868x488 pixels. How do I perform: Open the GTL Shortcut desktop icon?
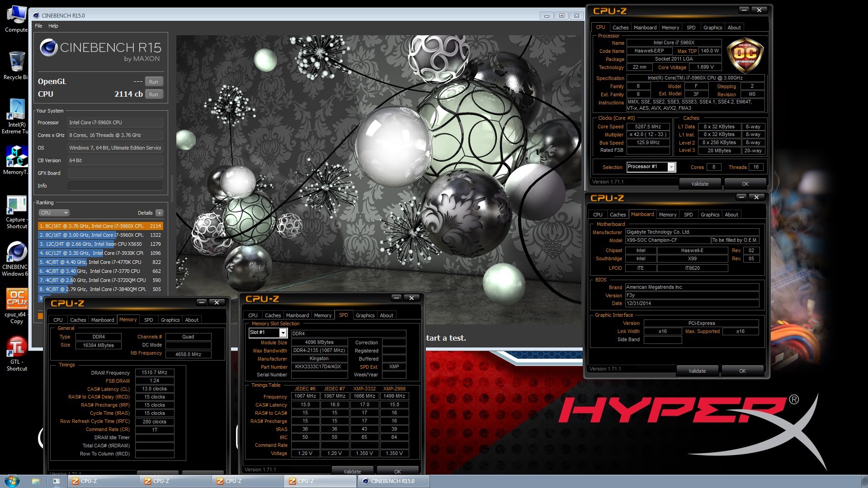pyautogui.click(x=17, y=354)
